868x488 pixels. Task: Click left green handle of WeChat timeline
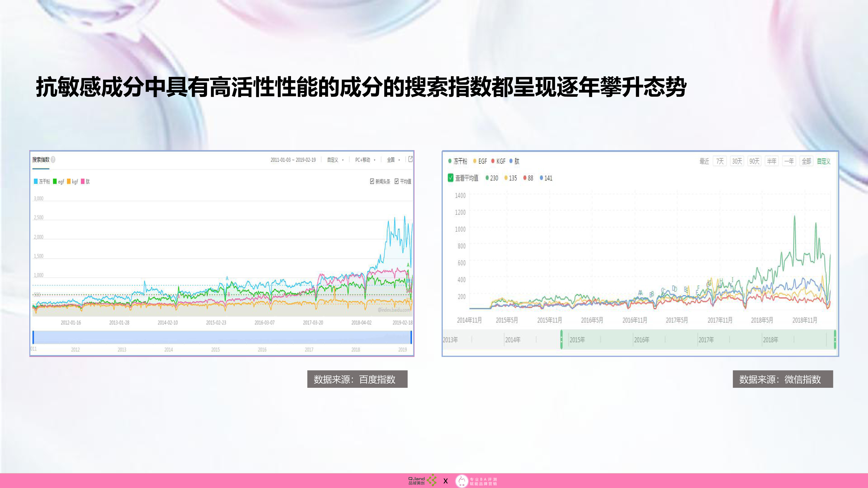point(561,339)
